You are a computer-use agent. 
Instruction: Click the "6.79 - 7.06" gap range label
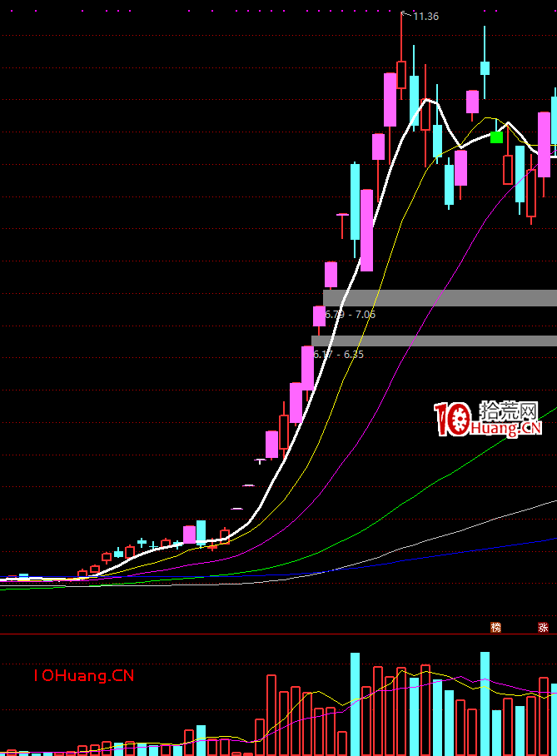[351, 315]
